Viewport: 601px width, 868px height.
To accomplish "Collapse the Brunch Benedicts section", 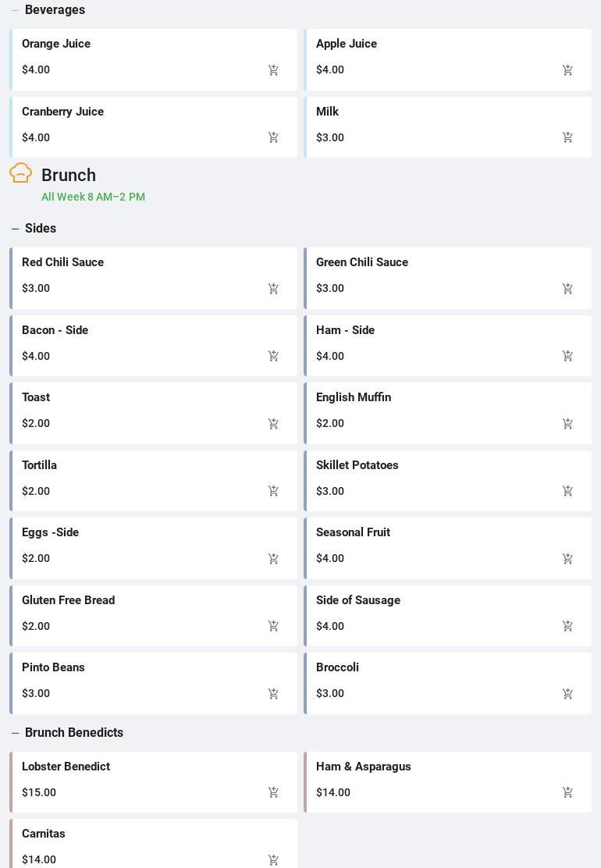I will coord(16,733).
